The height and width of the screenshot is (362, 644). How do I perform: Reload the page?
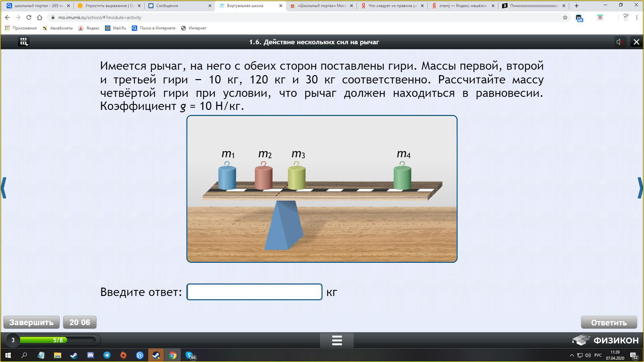[29, 17]
